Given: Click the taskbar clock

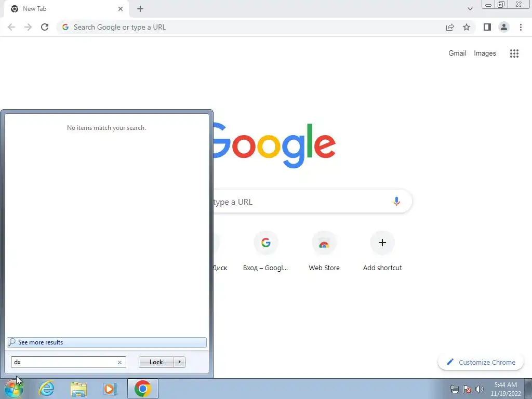Looking at the screenshot, I should [505, 389].
